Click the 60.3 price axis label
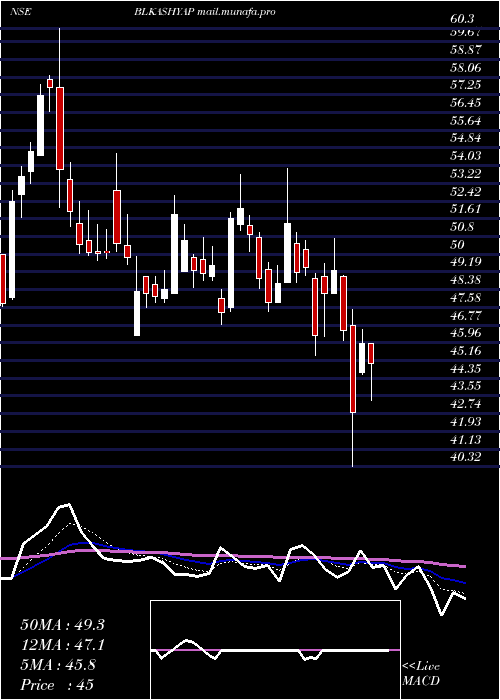 462,19
